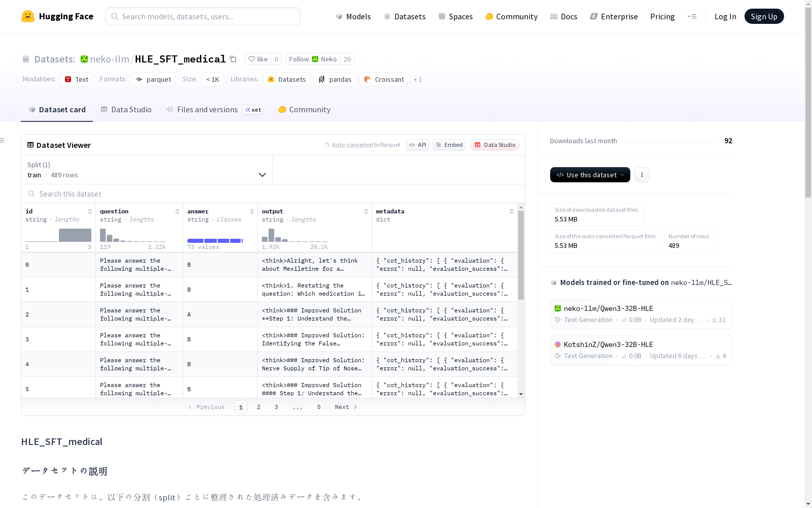Open Docs in the top navigation
This screenshot has width=812, height=508.
564,16
